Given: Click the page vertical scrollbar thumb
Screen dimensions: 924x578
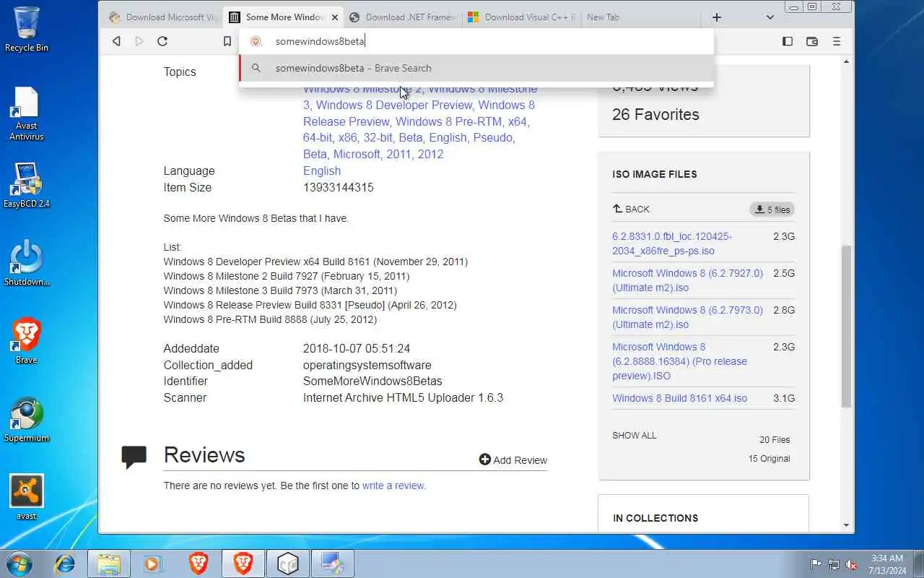Looking at the screenshot, I should pos(846,327).
